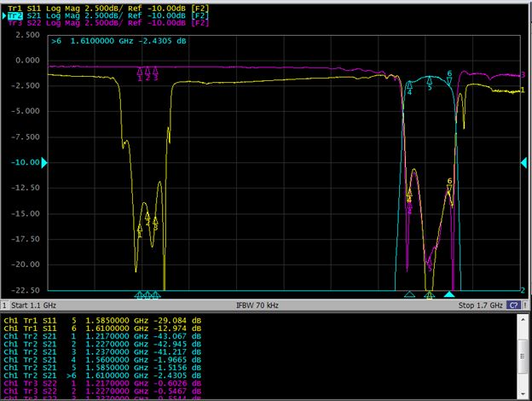This screenshot has width=532, height=401.
Task: Click the left cyan reference level triangle
Action: [x=44, y=163]
